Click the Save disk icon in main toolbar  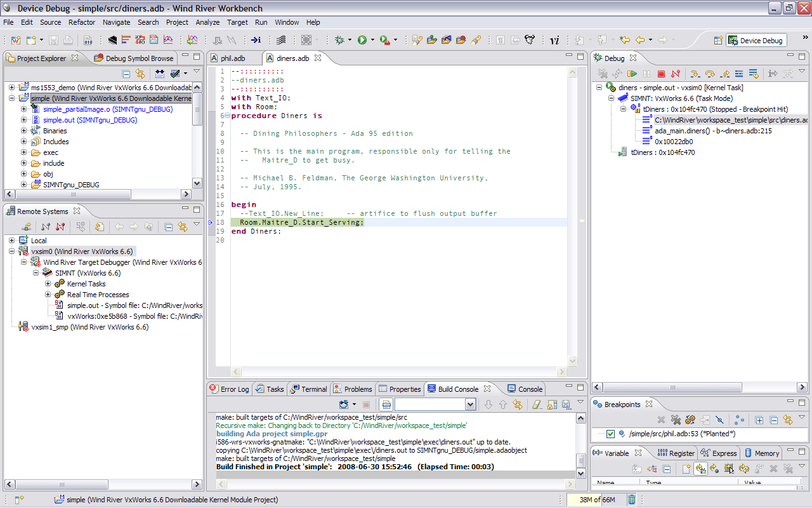pos(53,40)
